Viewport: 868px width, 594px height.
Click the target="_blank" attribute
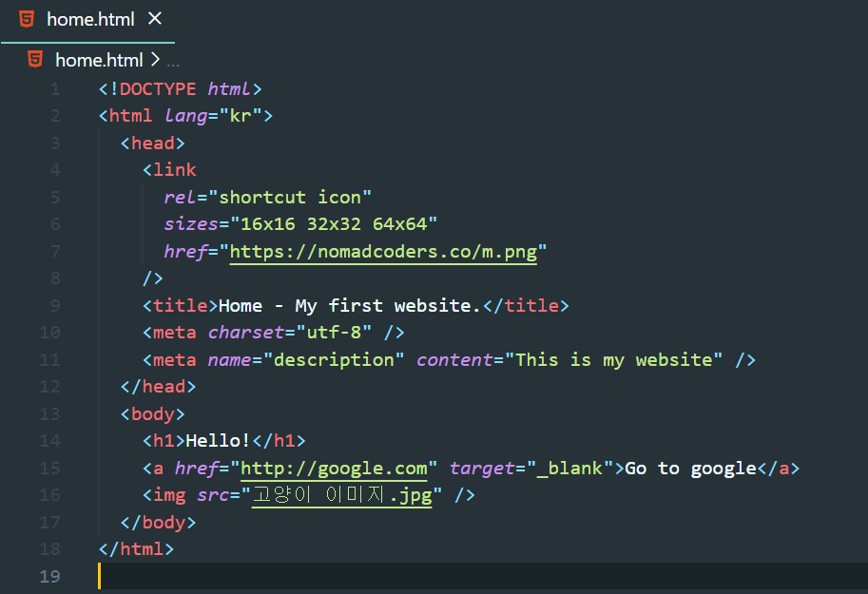[x=531, y=469]
